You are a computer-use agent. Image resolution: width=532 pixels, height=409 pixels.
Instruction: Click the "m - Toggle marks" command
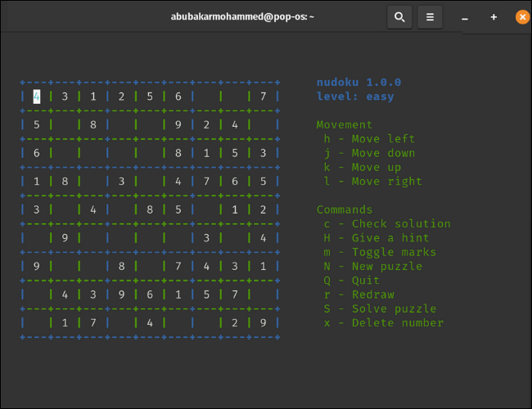pos(380,252)
